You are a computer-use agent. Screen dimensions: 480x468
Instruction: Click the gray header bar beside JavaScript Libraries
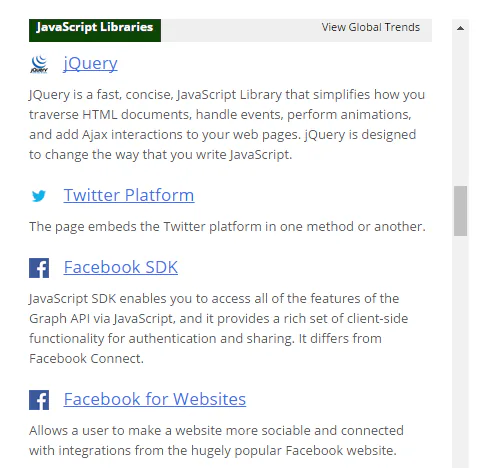click(296, 30)
